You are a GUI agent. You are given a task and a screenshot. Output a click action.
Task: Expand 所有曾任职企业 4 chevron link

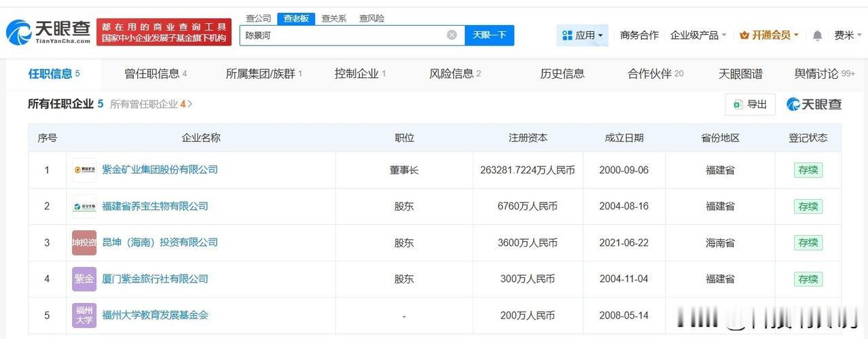[x=151, y=104]
